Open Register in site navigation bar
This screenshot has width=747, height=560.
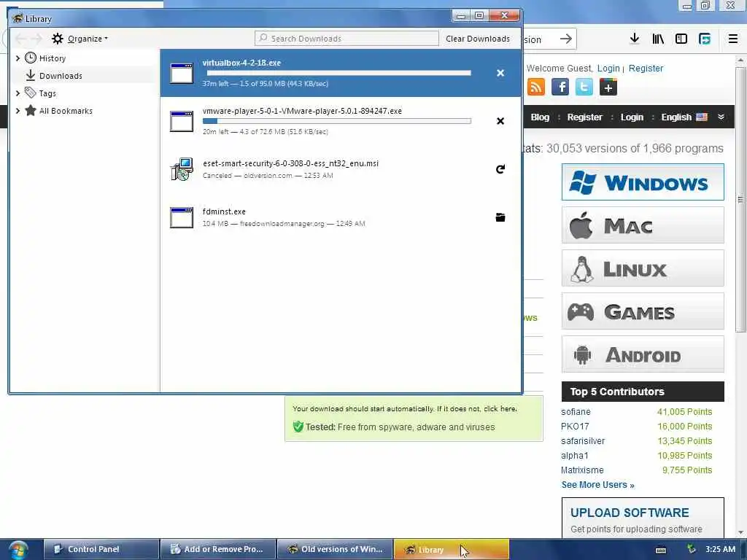pos(584,117)
